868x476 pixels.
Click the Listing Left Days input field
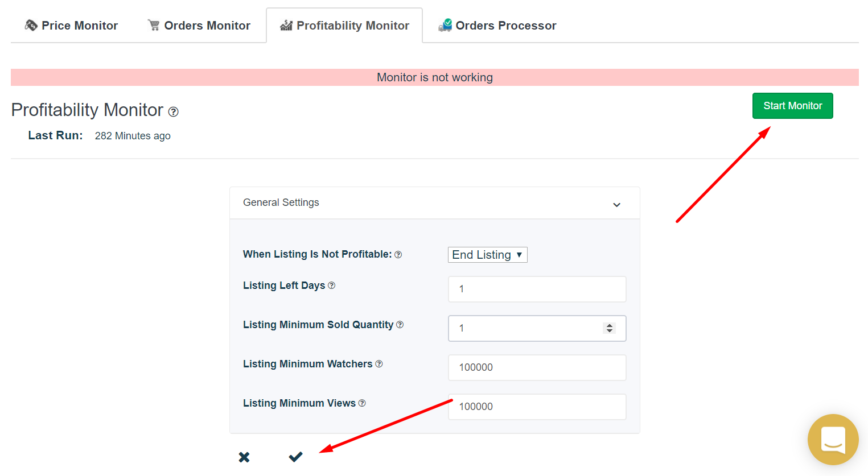537,289
